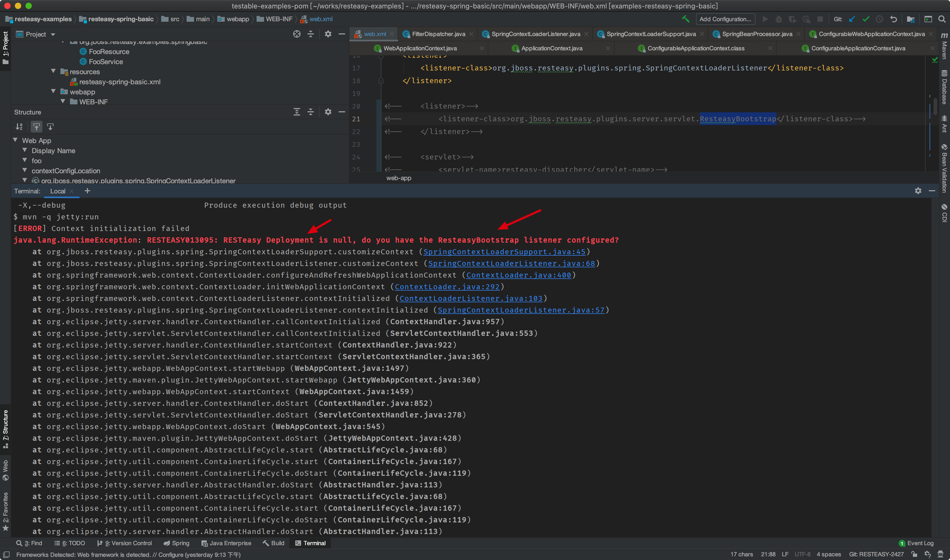950x560 pixels.
Task: Click the Git rollback arrow icon
Action: pyautogui.click(x=893, y=19)
